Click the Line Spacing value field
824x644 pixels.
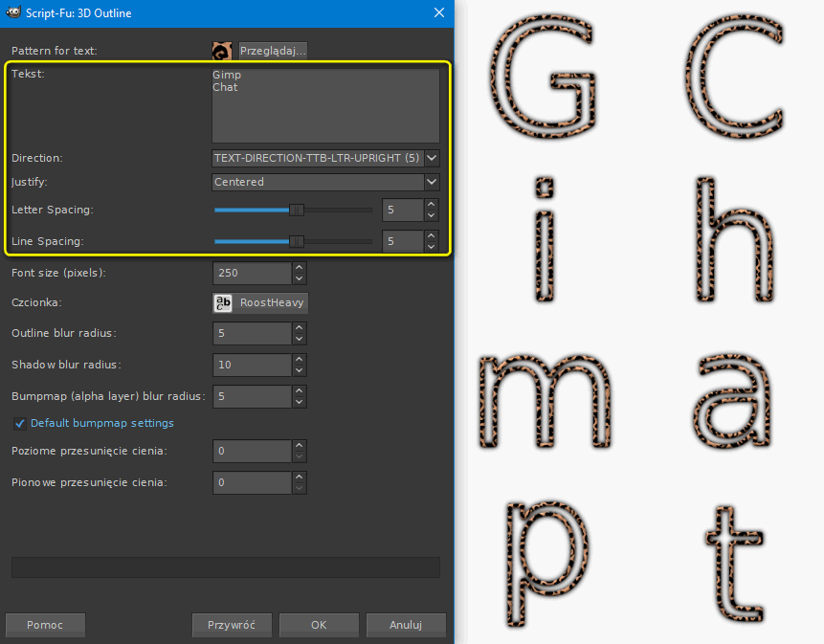403,242
